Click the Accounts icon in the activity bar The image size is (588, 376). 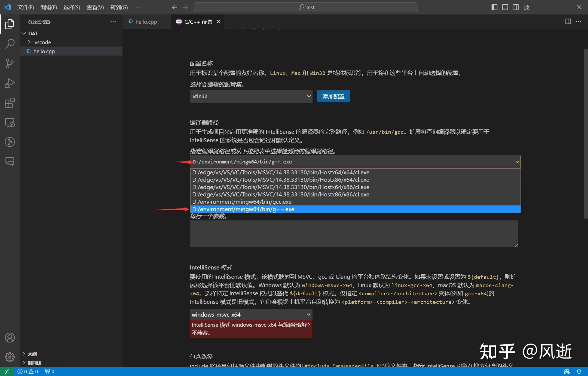click(x=10, y=338)
